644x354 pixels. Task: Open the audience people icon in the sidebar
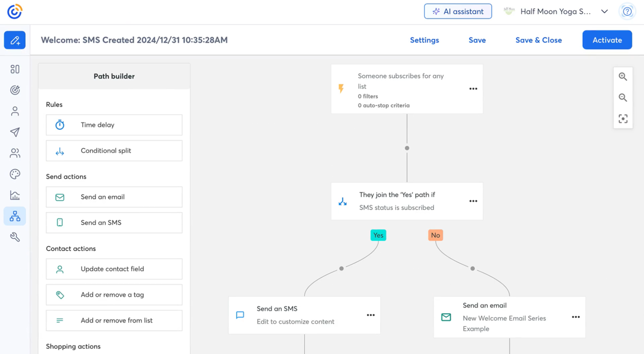[15, 153]
